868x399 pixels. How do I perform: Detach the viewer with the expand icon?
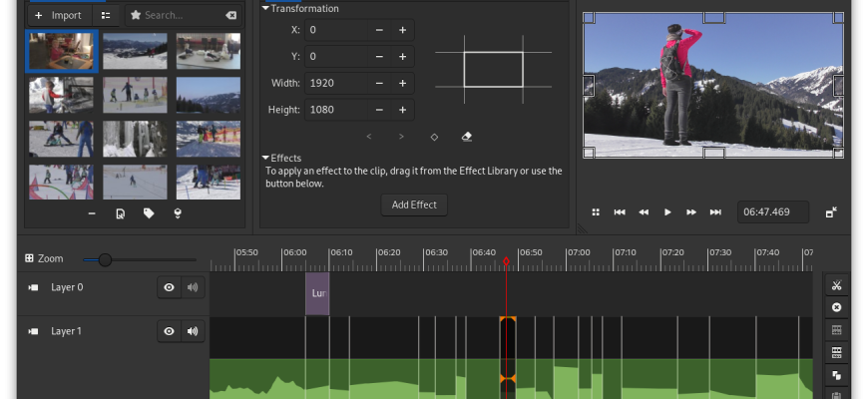pyautogui.click(x=831, y=211)
